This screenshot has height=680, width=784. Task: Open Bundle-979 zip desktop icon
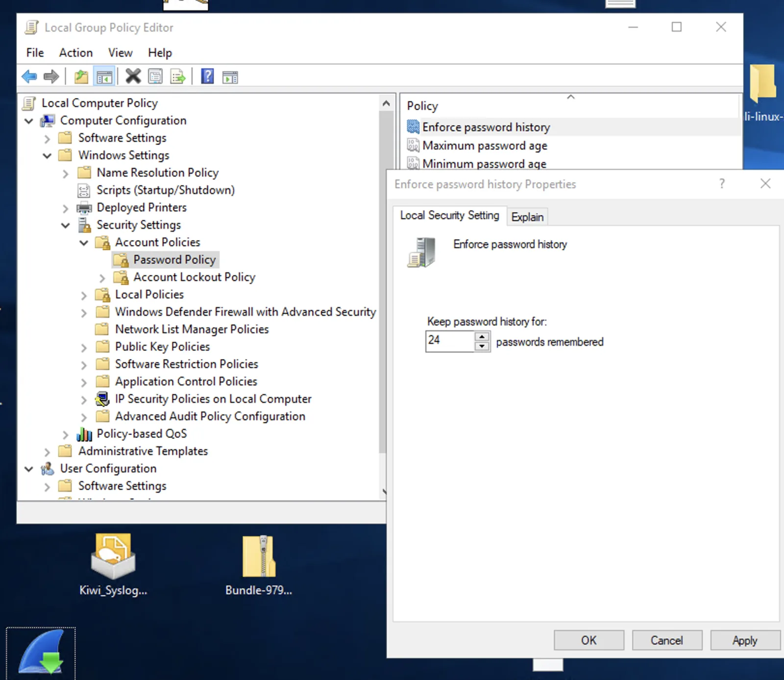(259, 565)
